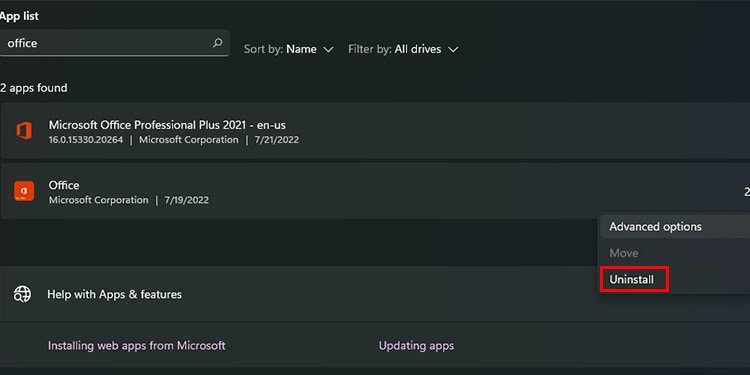Select Microsoft Office Professional Plus 2021 entry
Image resolution: width=750 pixels, height=375 pixels.
pos(375,131)
